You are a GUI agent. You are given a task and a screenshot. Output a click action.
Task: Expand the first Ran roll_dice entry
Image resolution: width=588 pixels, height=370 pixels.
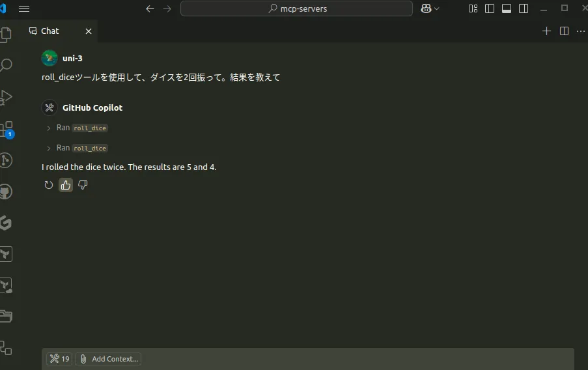48,128
